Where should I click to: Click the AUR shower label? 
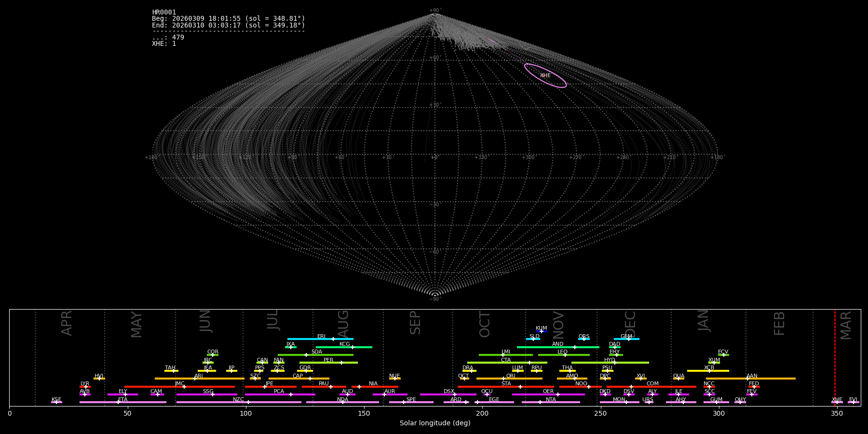point(390,392)
